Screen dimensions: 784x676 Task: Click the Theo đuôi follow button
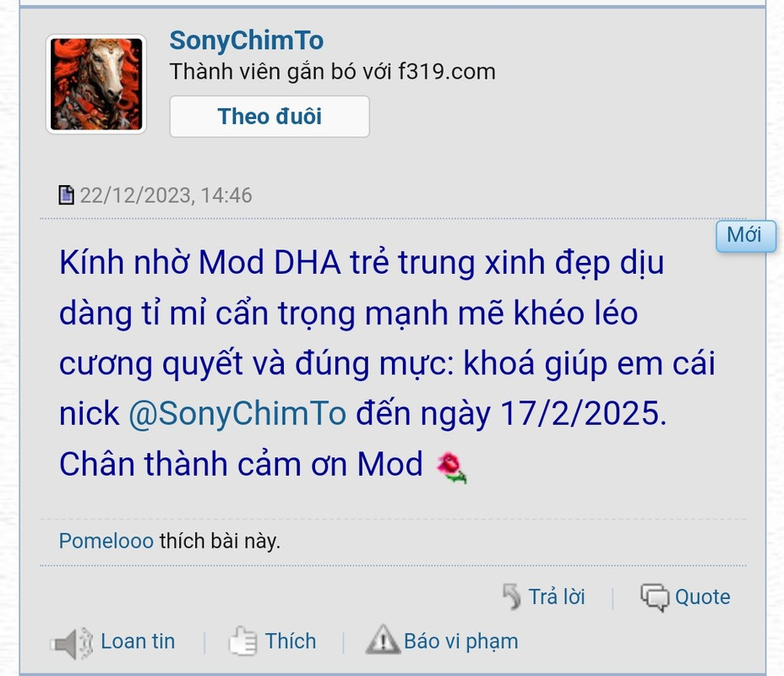[x=269, y=117]
